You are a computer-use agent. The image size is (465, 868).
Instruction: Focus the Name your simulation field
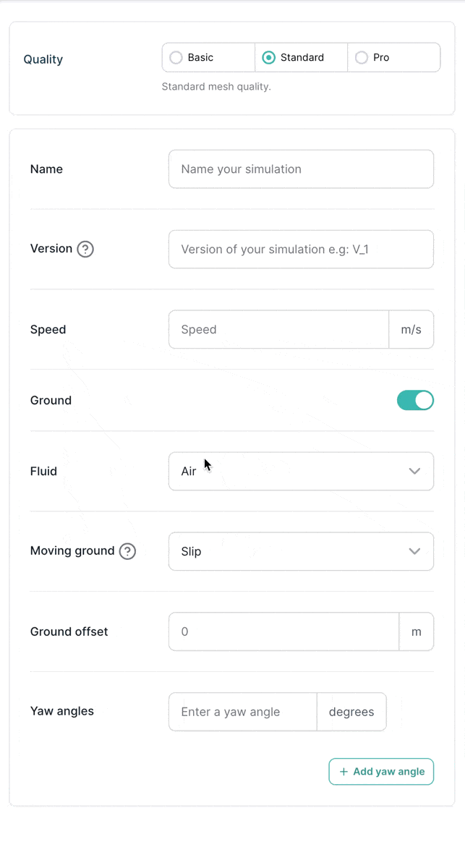click(301, 169)
